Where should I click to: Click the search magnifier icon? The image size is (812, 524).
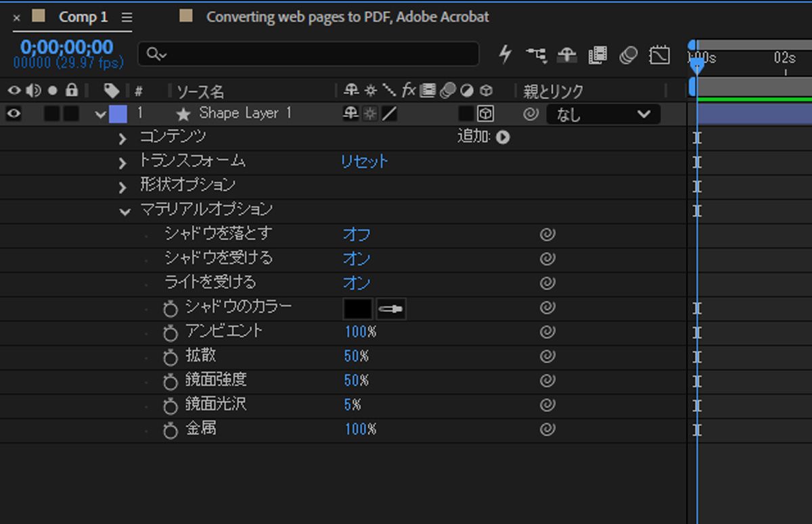coord(156,55)
